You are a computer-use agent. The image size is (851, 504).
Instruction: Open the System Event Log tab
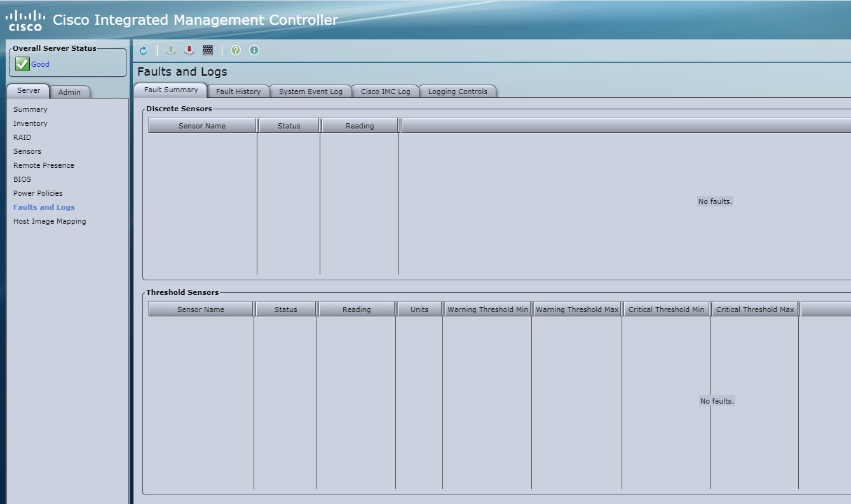tap(311, 92)
